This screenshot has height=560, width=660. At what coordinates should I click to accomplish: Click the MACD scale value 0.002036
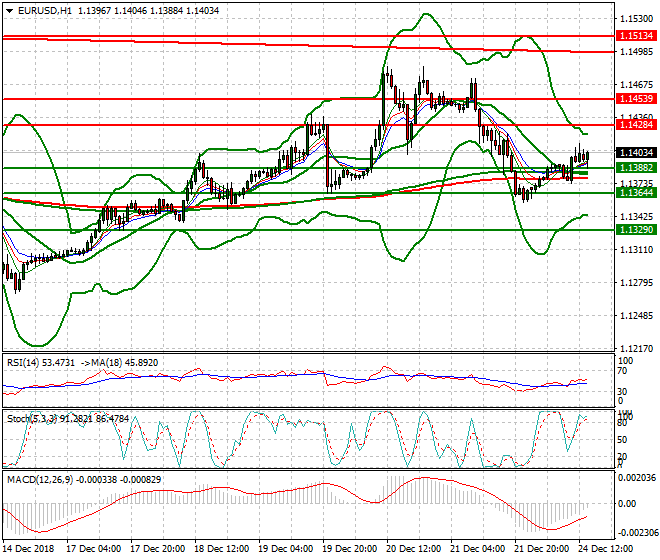point(637,477)
